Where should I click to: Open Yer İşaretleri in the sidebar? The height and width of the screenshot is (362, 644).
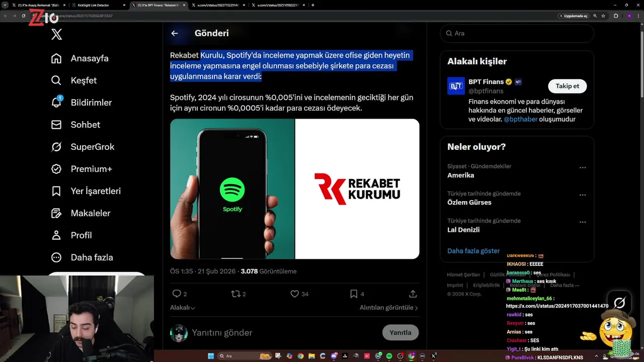[86, 191]
